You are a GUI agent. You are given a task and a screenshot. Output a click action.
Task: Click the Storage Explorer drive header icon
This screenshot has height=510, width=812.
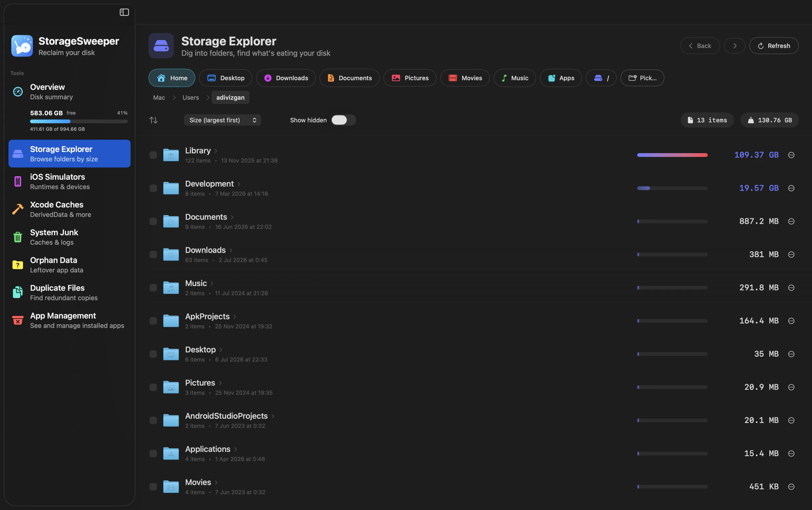click(x=161, y=46)
